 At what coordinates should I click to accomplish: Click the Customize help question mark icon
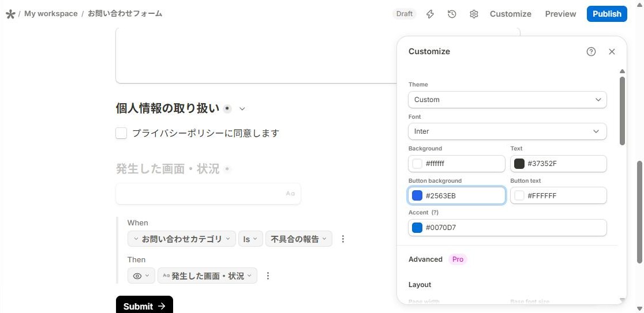tap(591, 51)
